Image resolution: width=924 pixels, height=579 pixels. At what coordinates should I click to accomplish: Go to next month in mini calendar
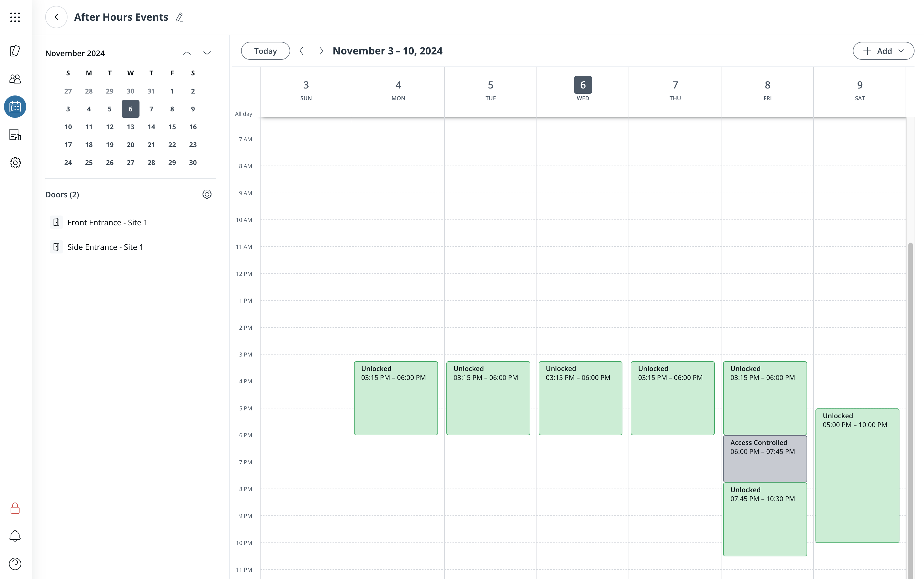click(x=207, y=53)
